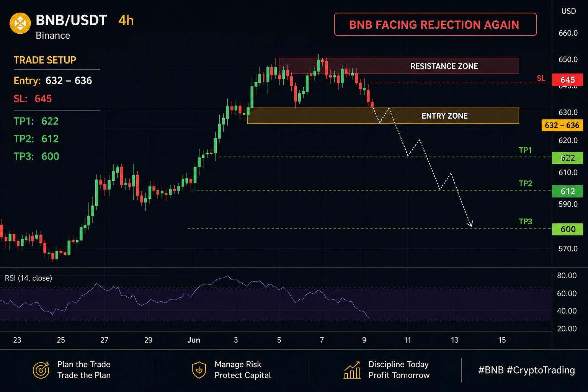Click the Manage Risk Protect Capital footer text
The width and height of the screenshot is (588, 392).
[243, 370]
